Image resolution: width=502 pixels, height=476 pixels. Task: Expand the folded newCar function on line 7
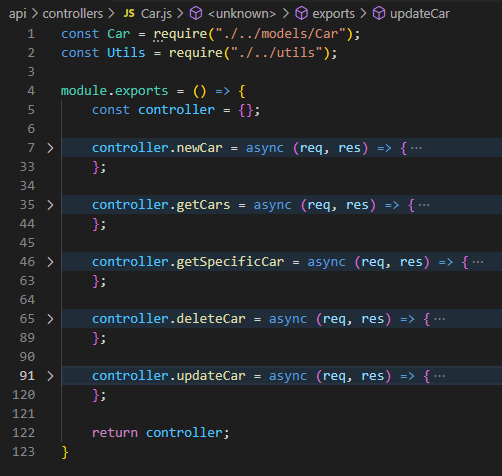[x=50, y=148]
